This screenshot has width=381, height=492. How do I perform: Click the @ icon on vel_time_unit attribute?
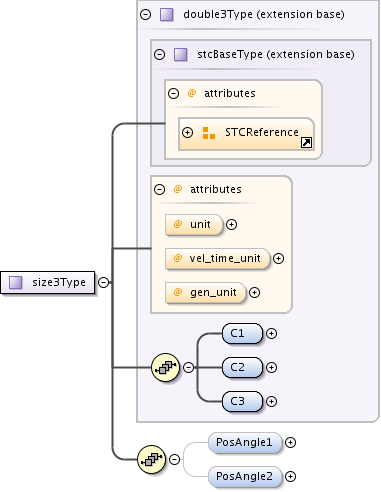[178, 258]
